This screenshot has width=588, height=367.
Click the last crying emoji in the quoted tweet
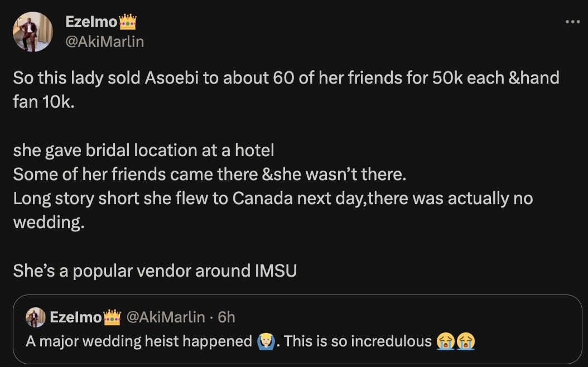pos(465,341)
